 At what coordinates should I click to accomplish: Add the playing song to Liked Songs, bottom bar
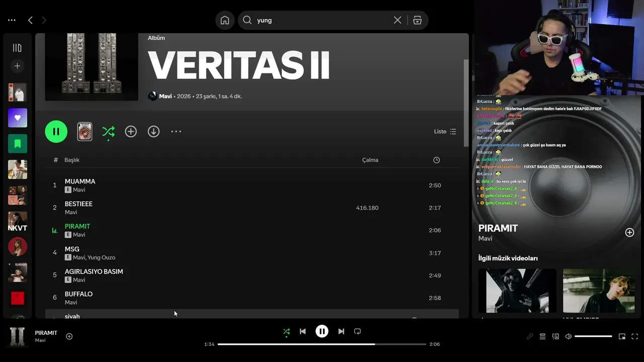tap(69, 336)
